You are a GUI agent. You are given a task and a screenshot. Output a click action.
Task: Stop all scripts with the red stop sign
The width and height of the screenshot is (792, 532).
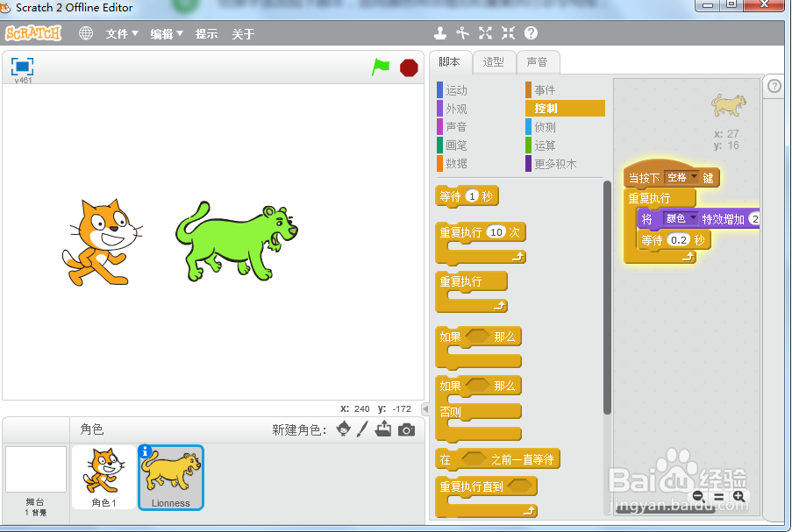coord(409,67)
